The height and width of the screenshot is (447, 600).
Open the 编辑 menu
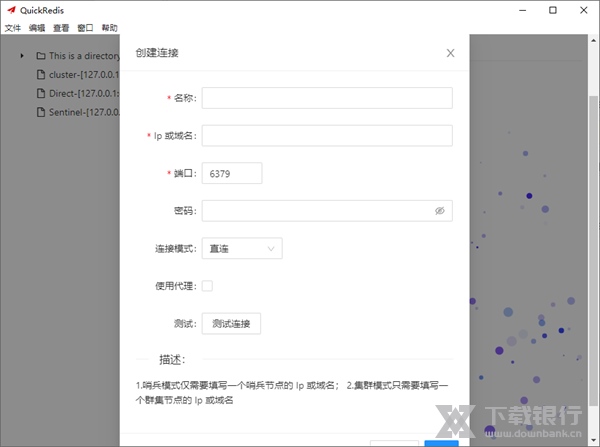[x=37, y=28]
